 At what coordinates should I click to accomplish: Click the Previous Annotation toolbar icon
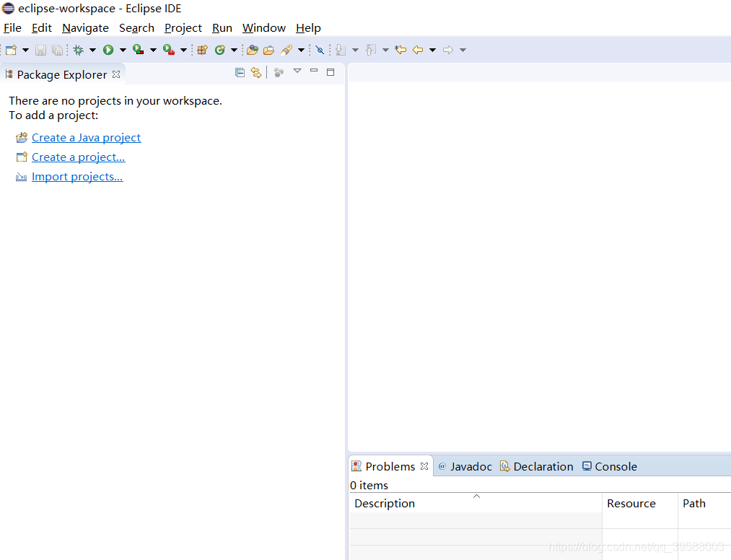coord(371,50)
